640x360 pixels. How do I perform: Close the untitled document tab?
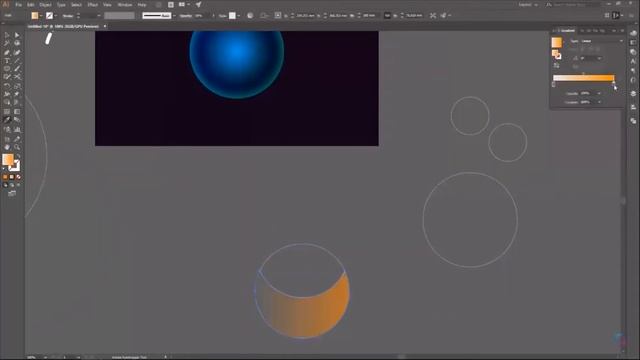(x=105, y=26)
